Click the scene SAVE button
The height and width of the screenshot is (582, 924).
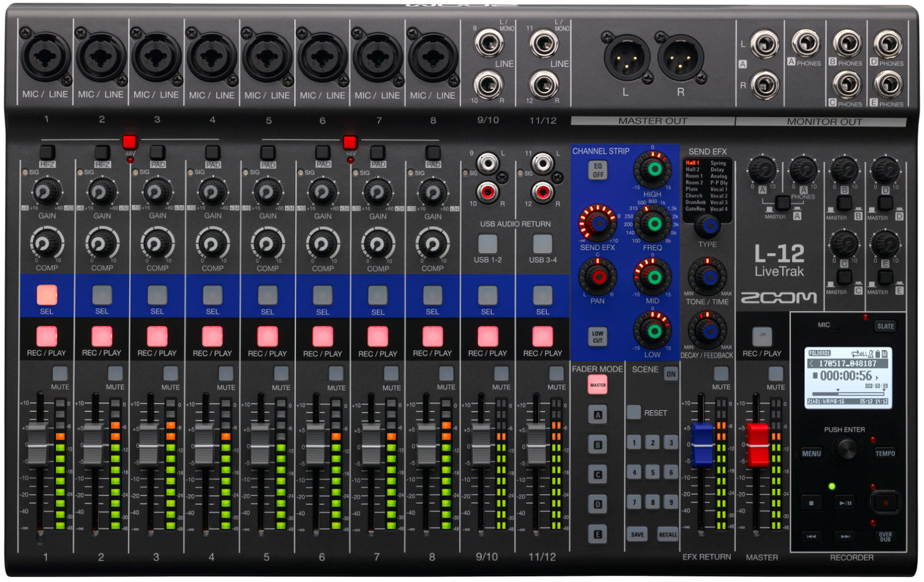click(x=637, y=534)
